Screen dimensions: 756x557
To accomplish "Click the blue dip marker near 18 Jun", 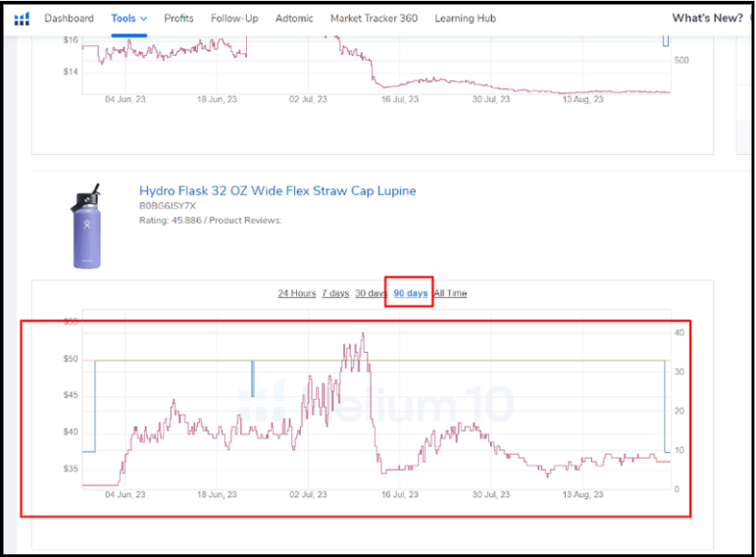I will 252,379.
